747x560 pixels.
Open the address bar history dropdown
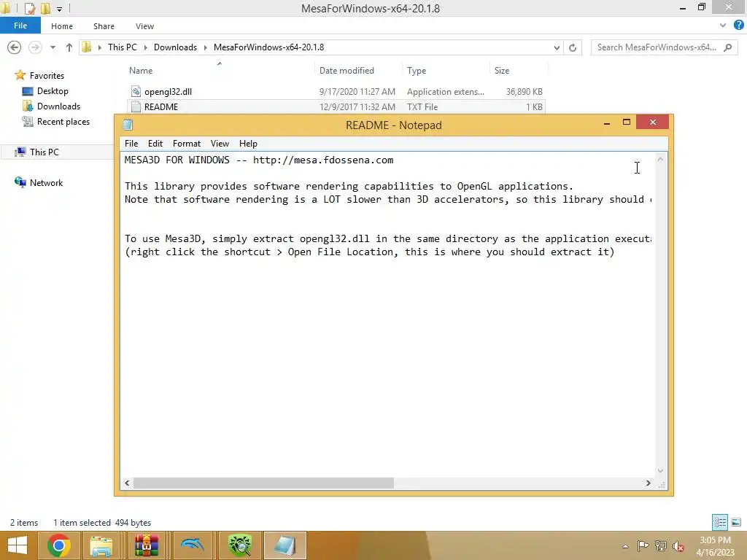(x=557, y=47)
